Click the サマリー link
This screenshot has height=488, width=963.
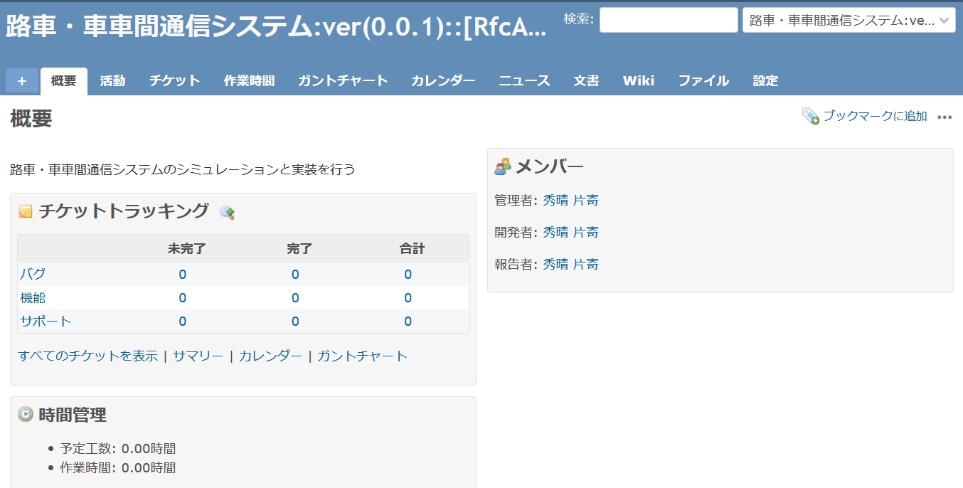click(198, 356)
